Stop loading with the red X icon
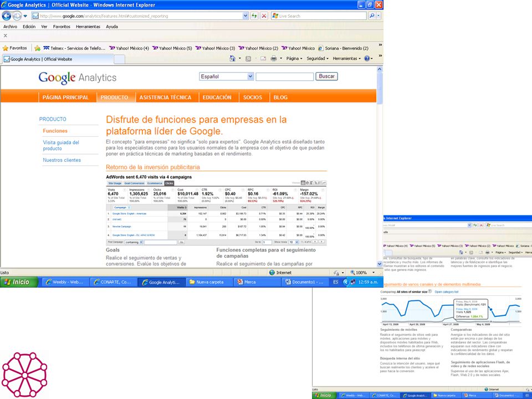The height and width of the screenshot is (399, 532). [x=264, y=16]
